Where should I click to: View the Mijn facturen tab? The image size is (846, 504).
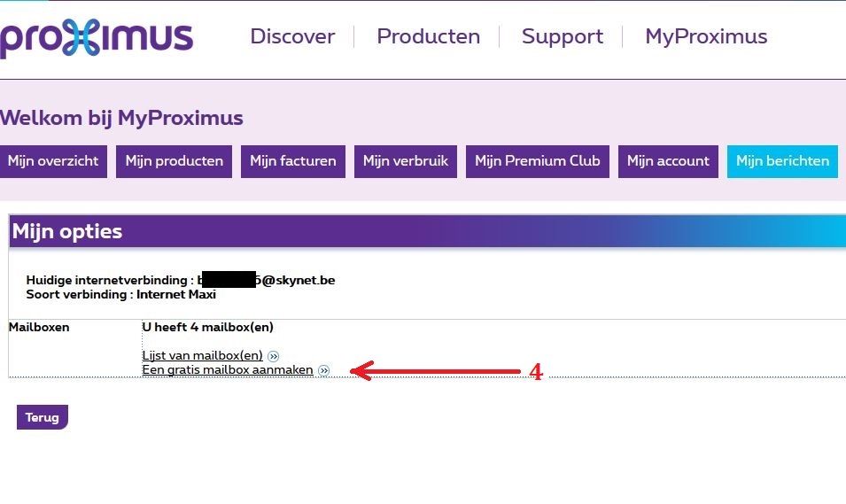(x=292, y=161)
